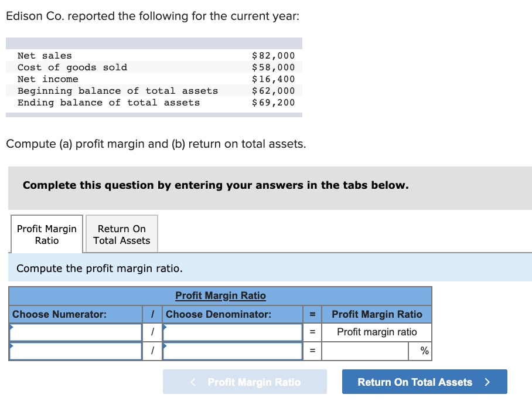
Task: Click the Profit Margin Ratio table header
Action: pos(220,295)
